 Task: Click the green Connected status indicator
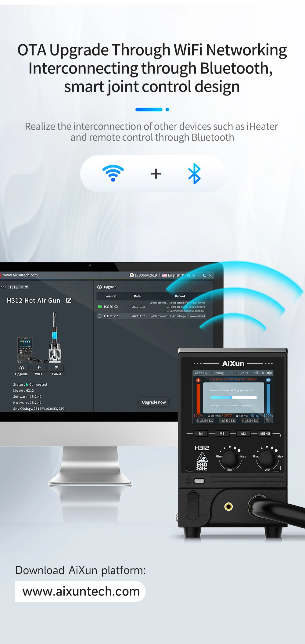pos(27,385)
